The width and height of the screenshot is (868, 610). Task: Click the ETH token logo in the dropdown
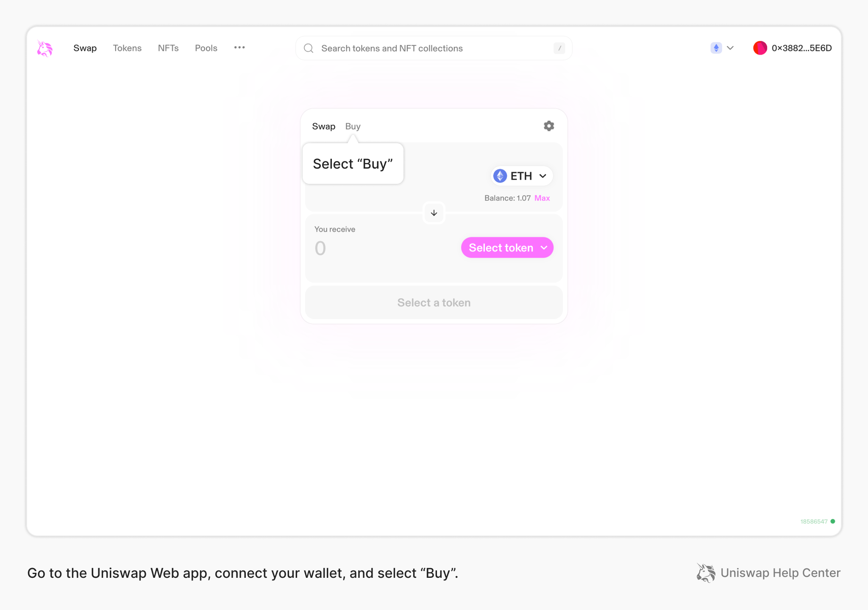click(500, 176)
